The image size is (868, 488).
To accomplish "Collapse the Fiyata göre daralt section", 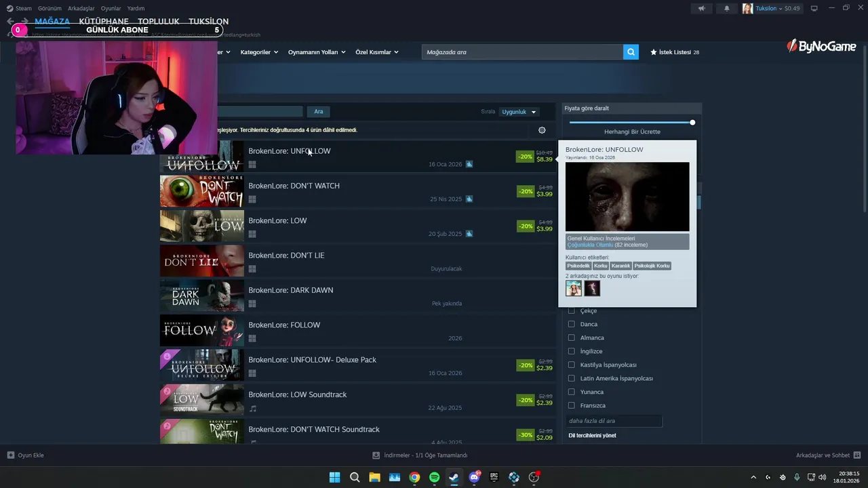I will pyautogui.click(x=632, y=108).
